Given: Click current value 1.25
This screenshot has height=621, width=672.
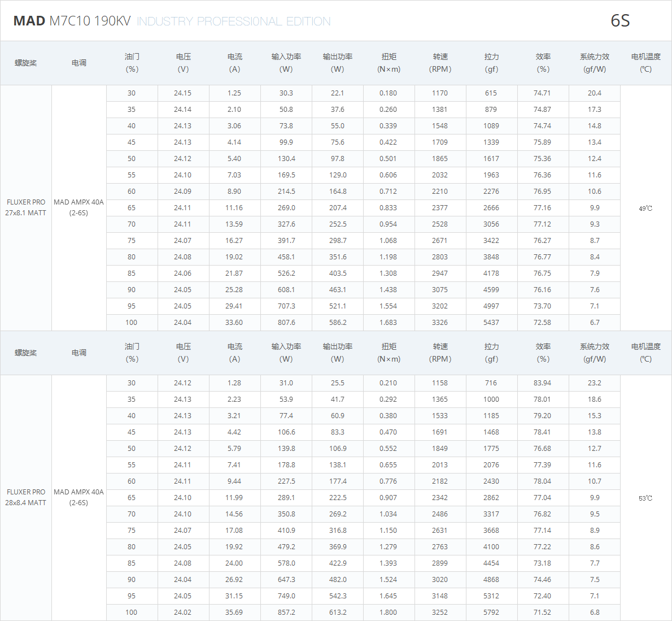Looking at the screenshot, I should 234,93.
